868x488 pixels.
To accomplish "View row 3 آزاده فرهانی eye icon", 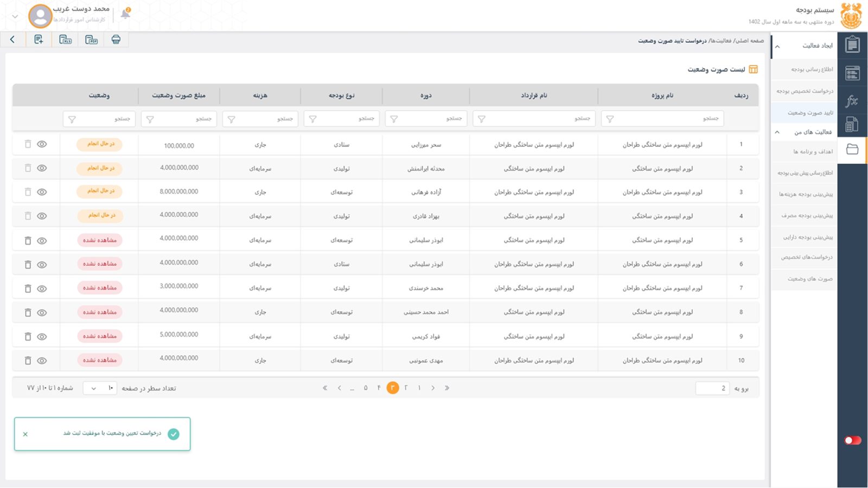I will [x=42, y=192].
